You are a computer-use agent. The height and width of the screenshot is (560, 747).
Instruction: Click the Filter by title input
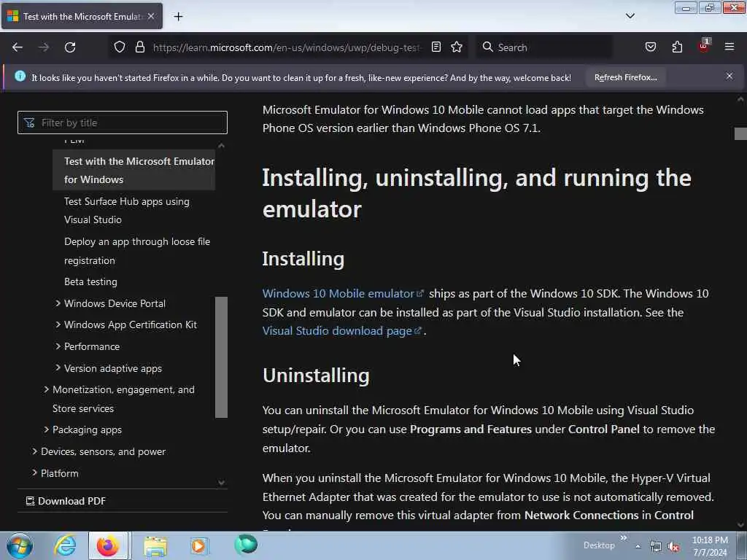(123, 122)
